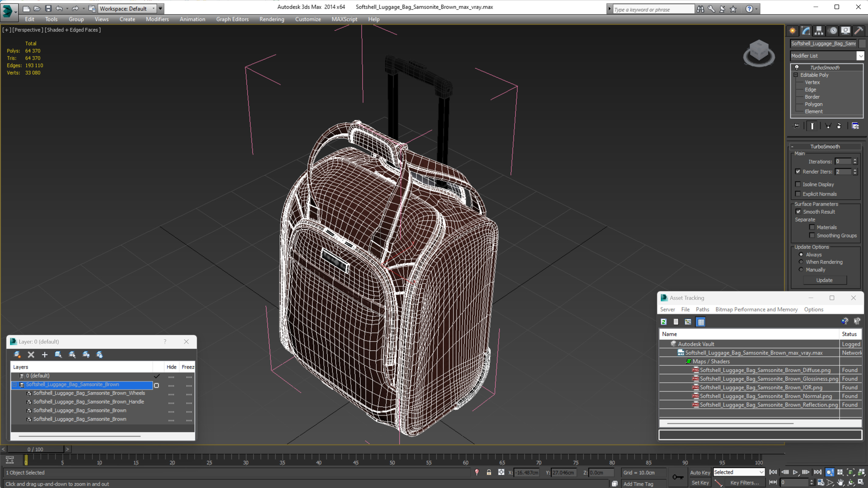This screenshot has height=488, width=868.
Task: Click the Undo arrow icon
Action: pyautogui.click(x=59, y=9)
